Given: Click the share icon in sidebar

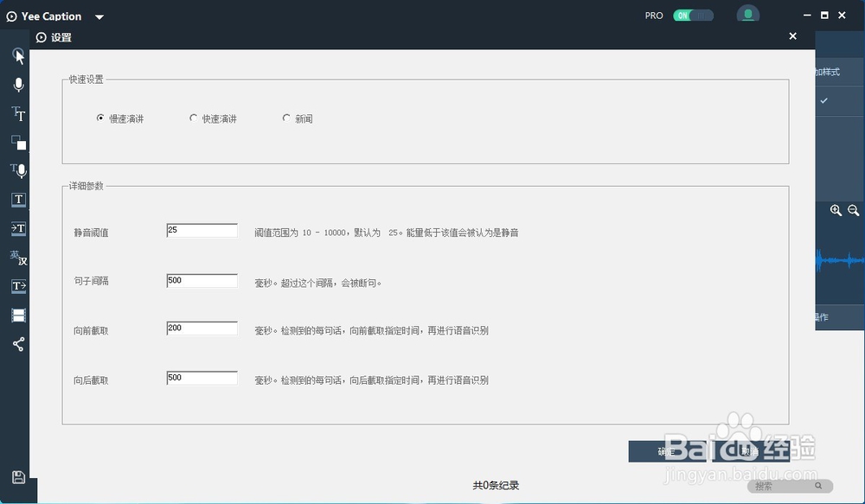Looking at the screenshot, I should click(x=19, y=345).
